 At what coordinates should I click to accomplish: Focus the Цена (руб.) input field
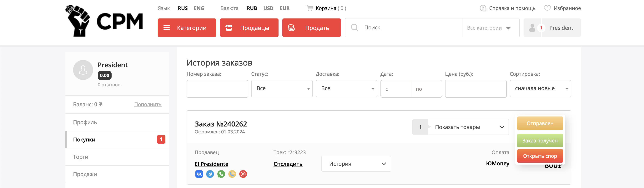[x=476, y=88]
